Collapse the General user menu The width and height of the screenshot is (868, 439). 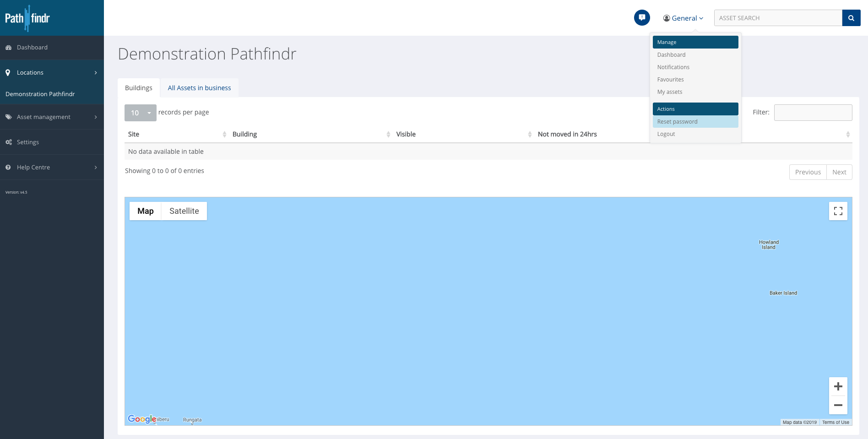click(x=683, y=18)
